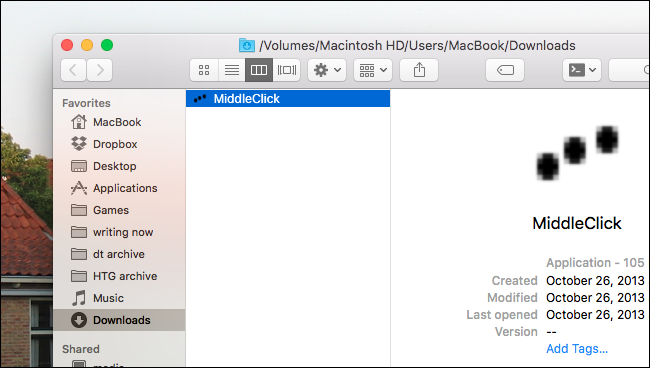This screenshot has height=368, width=650.
Task: Click the Downloads folder icon in title
Action: [247, 45]
